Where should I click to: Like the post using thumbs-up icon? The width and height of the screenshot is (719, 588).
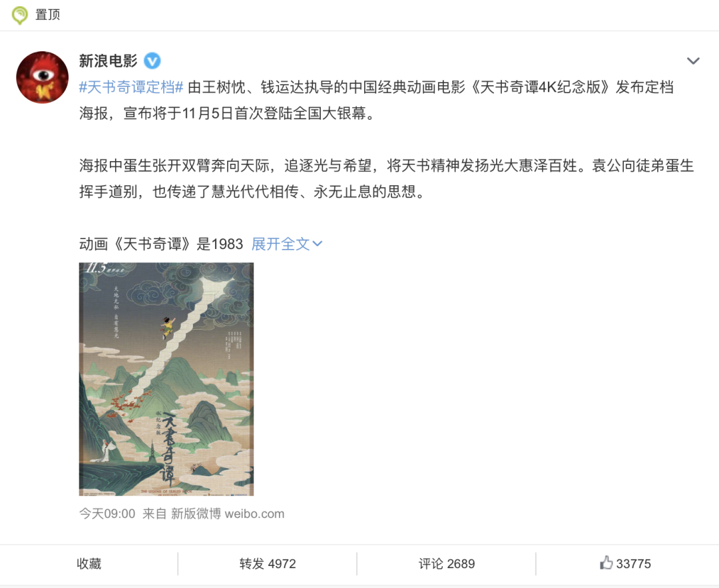coord(606,563)
